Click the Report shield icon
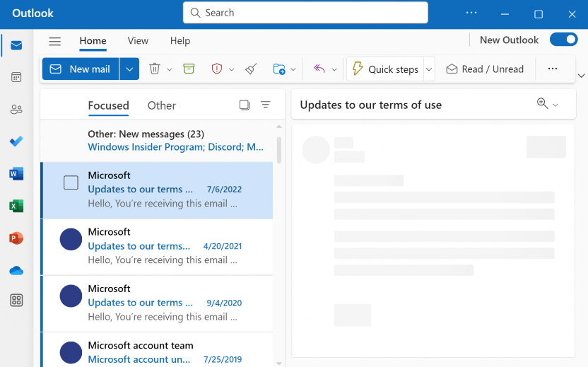Screen dimensions: 588x367 [x=217, y=69]
